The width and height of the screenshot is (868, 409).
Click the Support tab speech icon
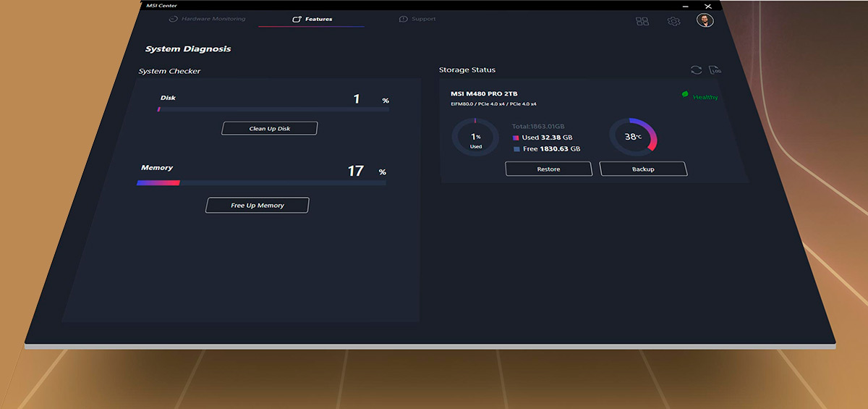coord(404,19)
